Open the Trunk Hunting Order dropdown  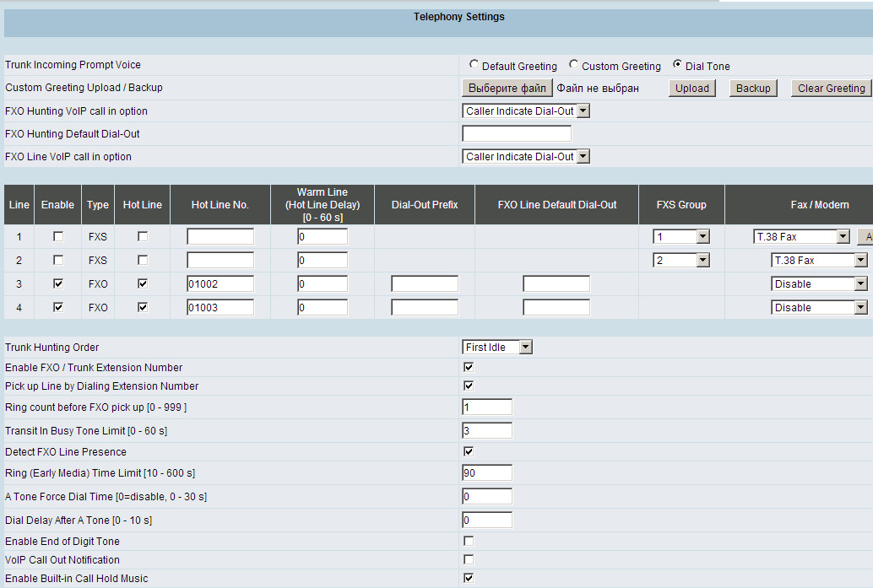497,347
